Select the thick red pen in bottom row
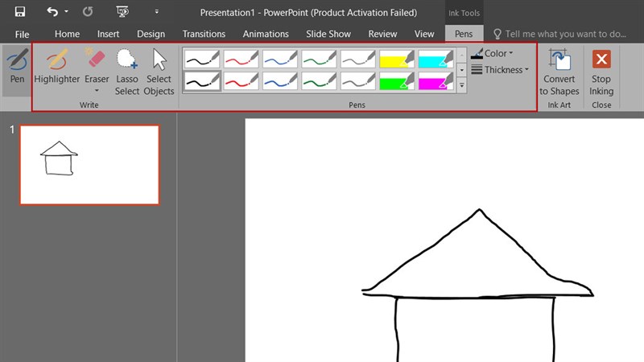This screenshot has height=362, width=644. [241, 81]
